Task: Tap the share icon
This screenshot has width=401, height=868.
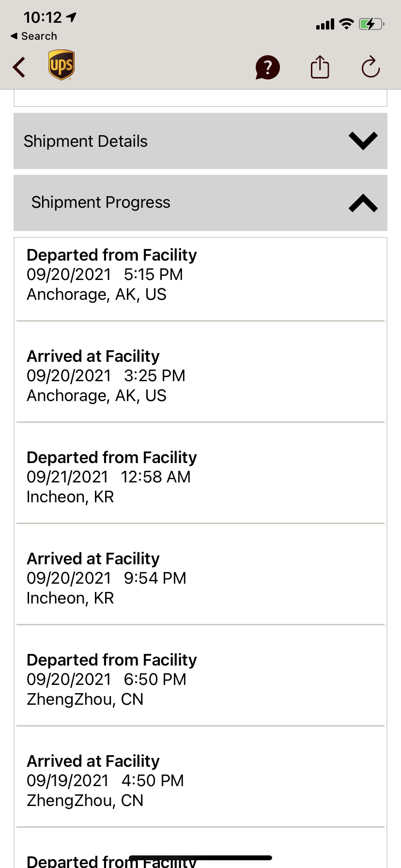Action: pos(320,67)
